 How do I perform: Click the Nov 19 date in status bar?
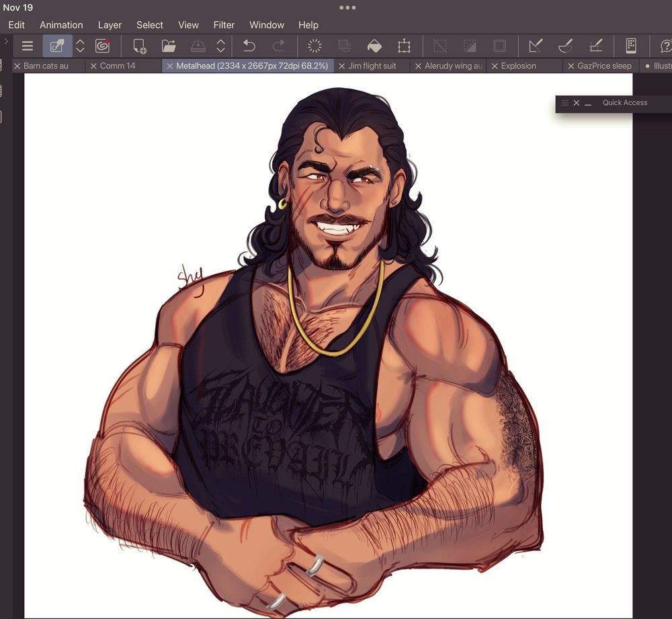click(17, 7)
